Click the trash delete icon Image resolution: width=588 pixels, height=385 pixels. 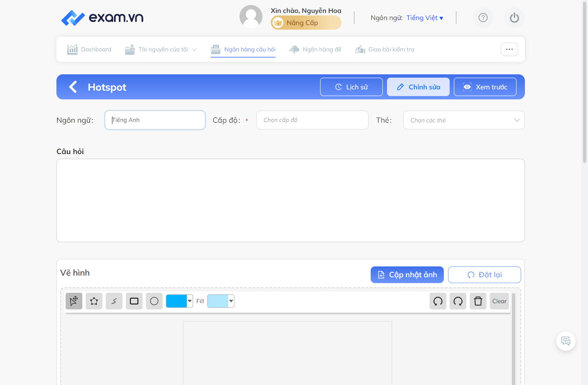(478, 301)
